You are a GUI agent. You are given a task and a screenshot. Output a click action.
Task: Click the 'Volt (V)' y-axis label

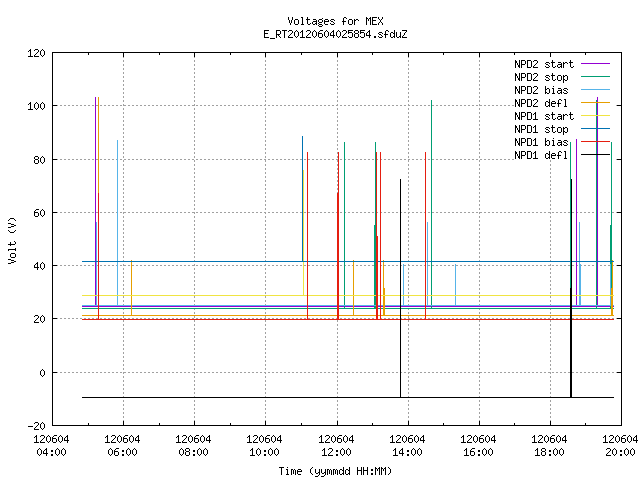tap(12, 240)
